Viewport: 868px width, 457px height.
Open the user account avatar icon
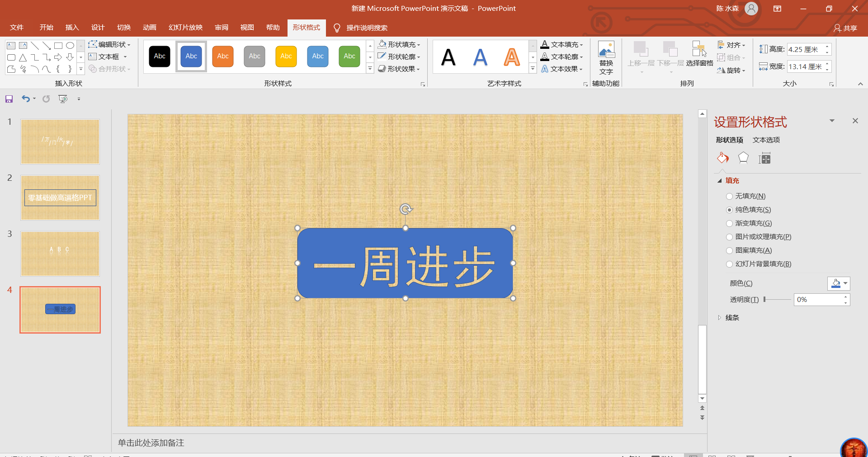point(751,9)
